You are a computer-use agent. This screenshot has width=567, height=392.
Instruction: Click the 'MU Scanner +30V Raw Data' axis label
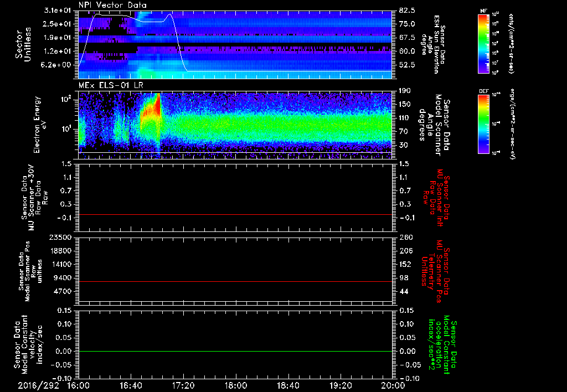[x=34, y=198]
